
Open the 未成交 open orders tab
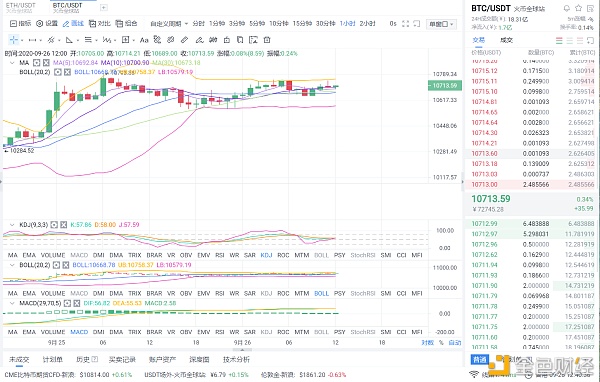click(x=19, y=359)
